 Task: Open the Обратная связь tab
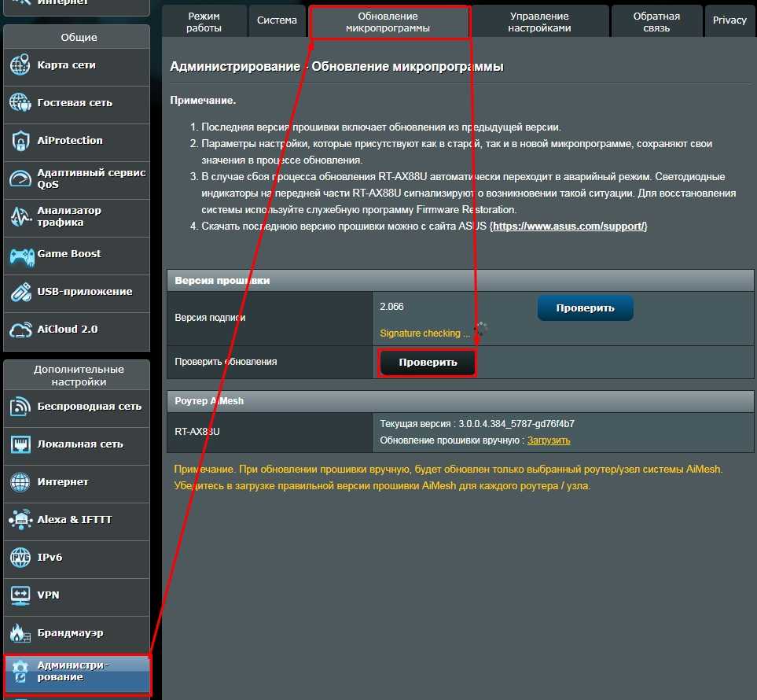[656, 22]
